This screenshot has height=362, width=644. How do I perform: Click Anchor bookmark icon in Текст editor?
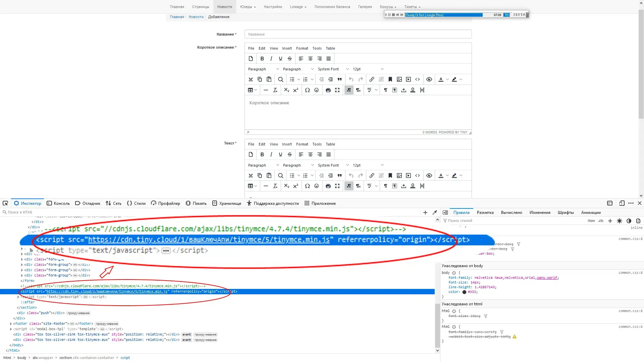coord(390,176)
